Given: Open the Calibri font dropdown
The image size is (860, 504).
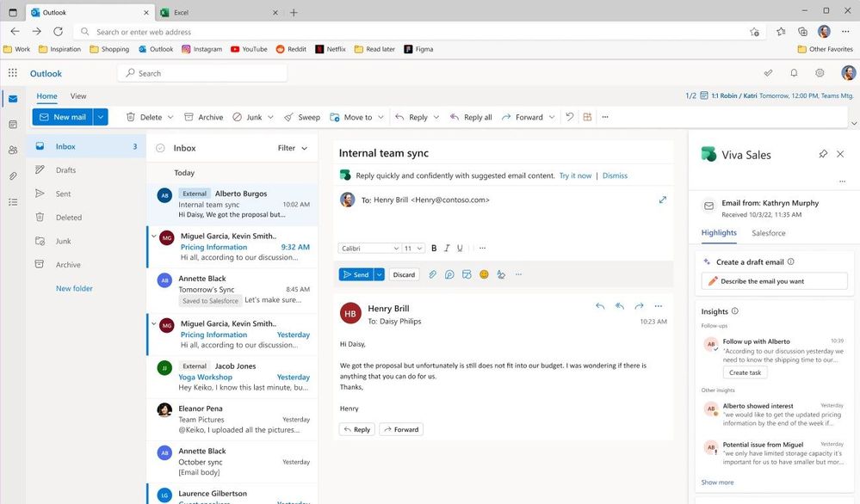Looking at the screenshot, I should (369, 249).
